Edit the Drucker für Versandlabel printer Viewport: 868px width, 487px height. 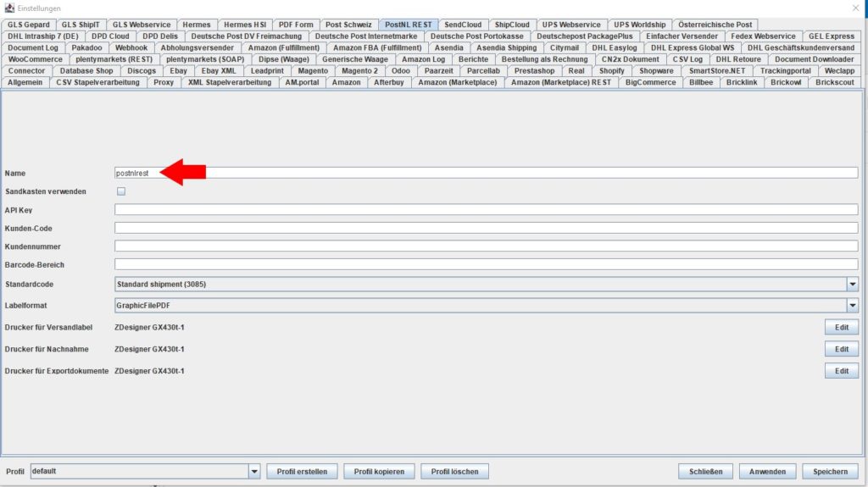[842, 327]
